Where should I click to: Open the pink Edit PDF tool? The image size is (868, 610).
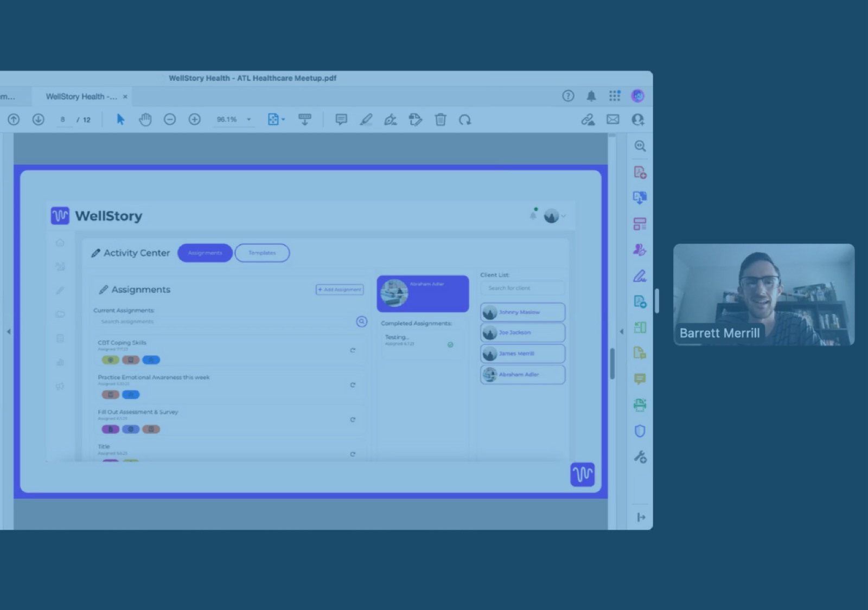click(x=640, y=224)
